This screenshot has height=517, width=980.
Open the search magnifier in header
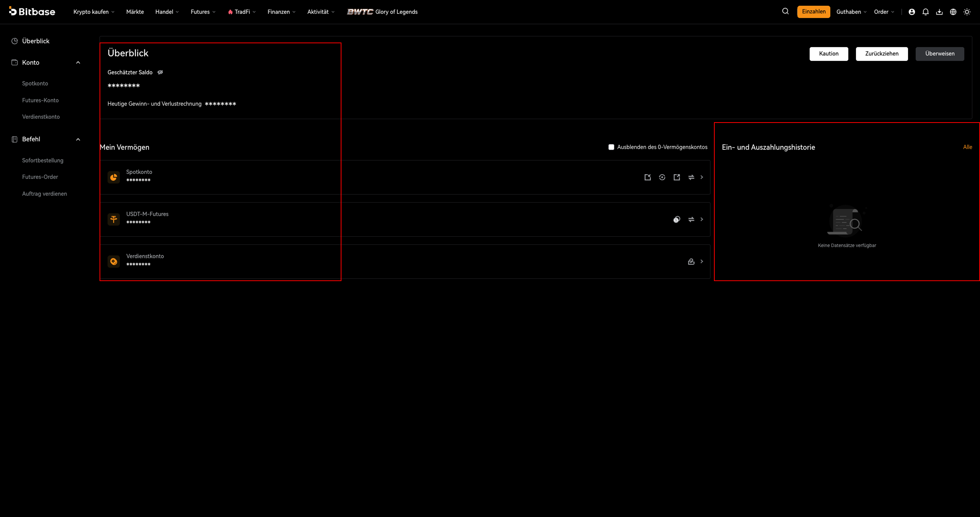point(785,11)
